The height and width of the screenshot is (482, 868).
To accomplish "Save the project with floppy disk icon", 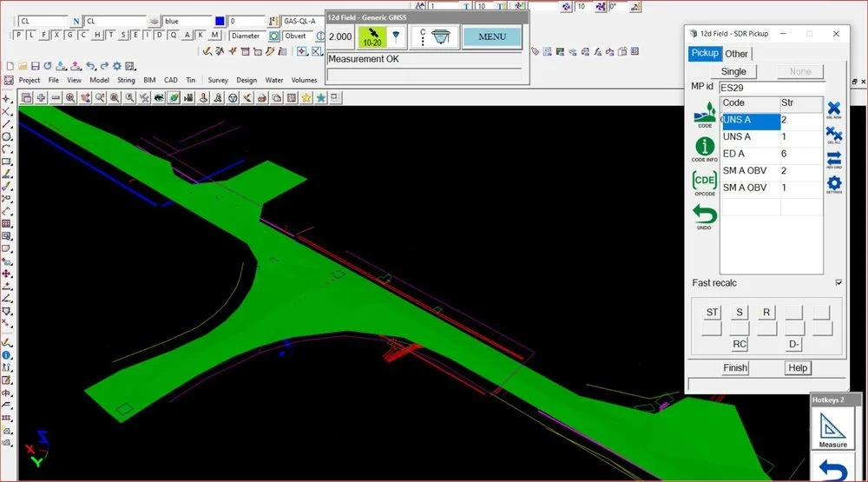I will 36,66.
